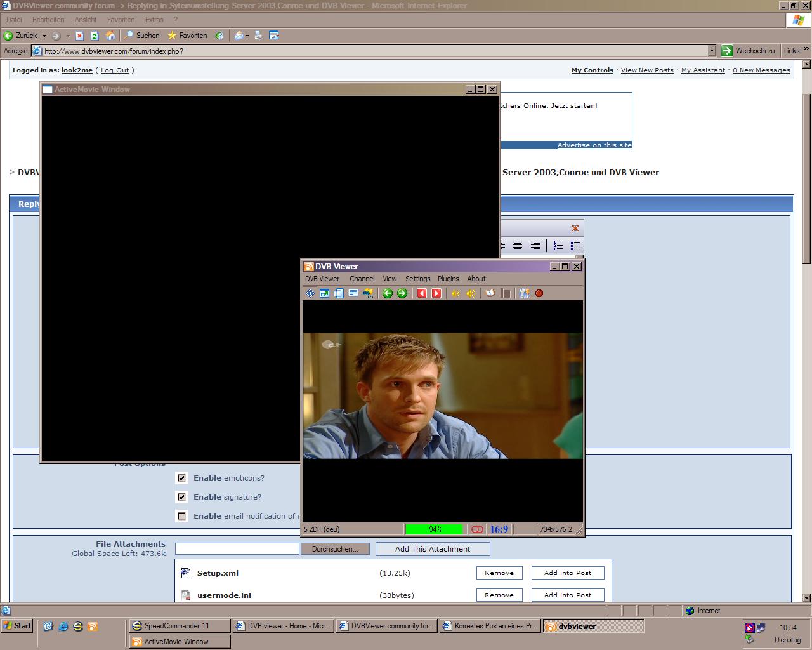Click the Log Out link
This screenshot has width=812, height=650.
tap(115, 70)
